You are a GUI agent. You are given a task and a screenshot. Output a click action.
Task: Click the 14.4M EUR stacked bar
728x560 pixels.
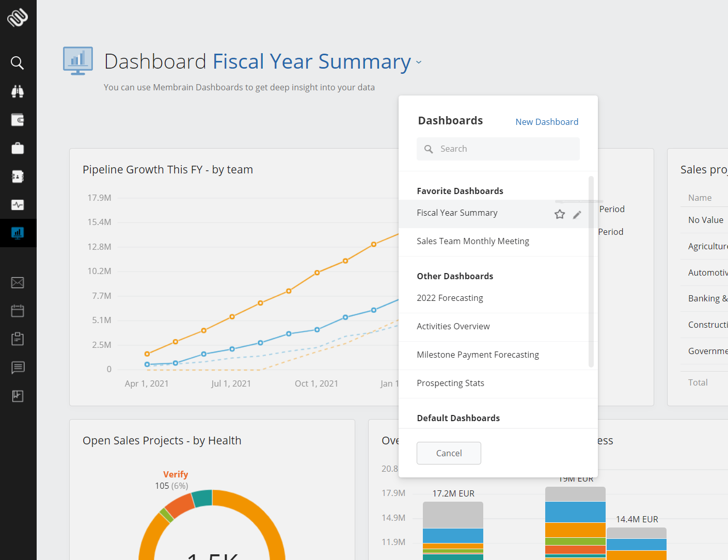[636, 543]
